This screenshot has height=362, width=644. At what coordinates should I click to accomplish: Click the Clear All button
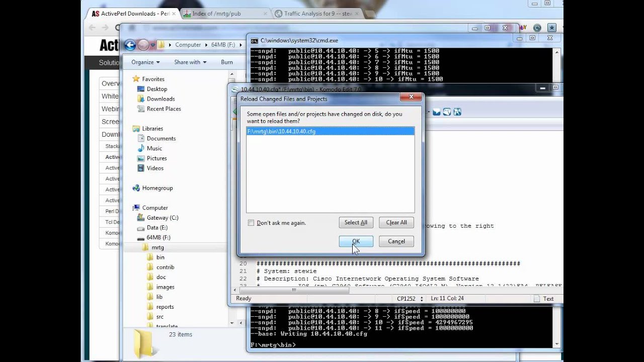396,222
